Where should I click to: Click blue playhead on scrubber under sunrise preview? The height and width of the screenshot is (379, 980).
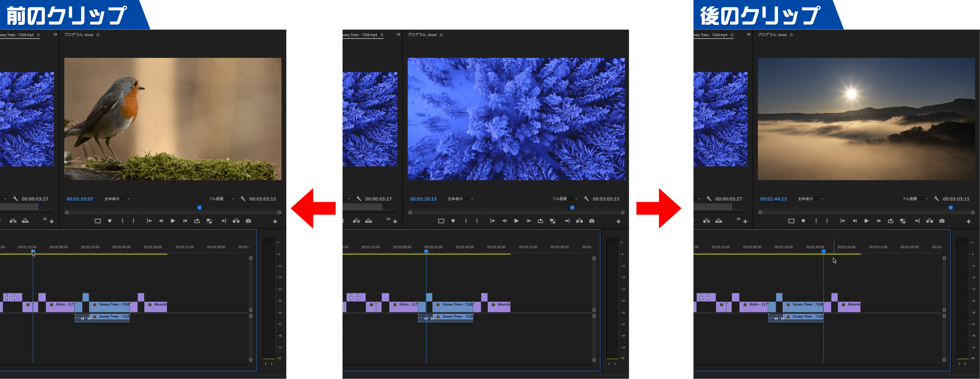click(950, 208)
